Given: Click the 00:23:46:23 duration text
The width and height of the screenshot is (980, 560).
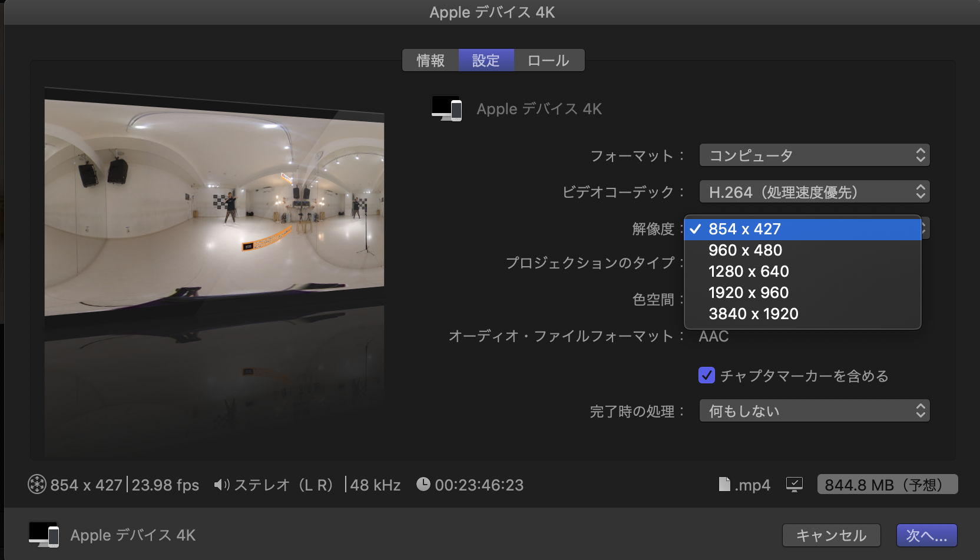Looking at the screenshot, I should pos(479,485).
